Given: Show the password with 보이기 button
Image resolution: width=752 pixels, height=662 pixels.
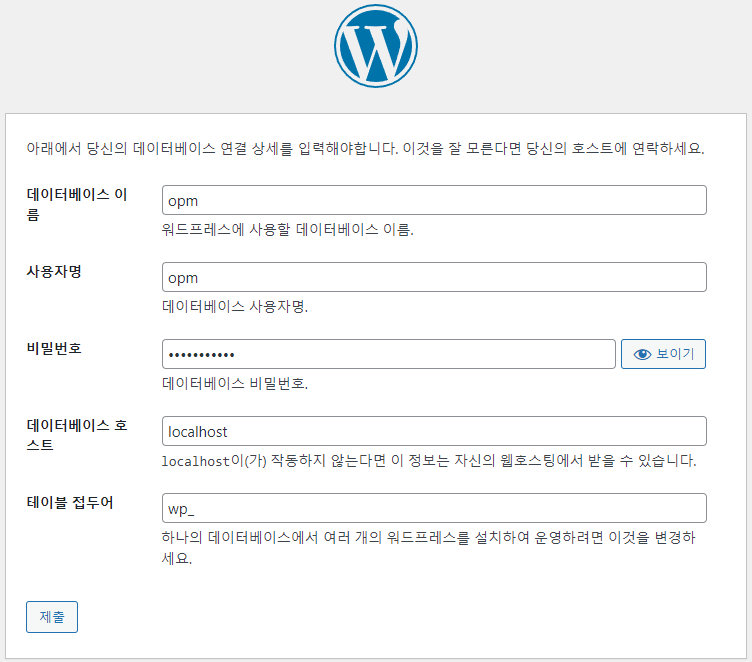Looking at the screenshot, I should pos(663,354).
